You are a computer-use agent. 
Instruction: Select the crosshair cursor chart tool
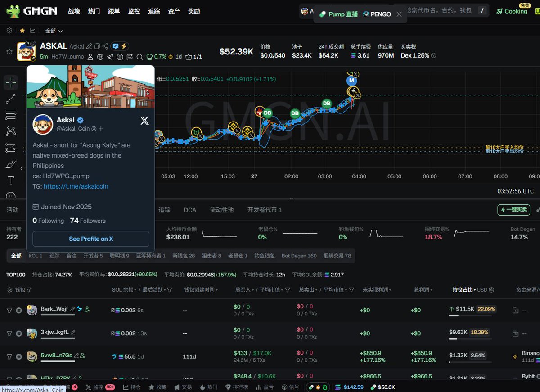[x=11, y=82]
